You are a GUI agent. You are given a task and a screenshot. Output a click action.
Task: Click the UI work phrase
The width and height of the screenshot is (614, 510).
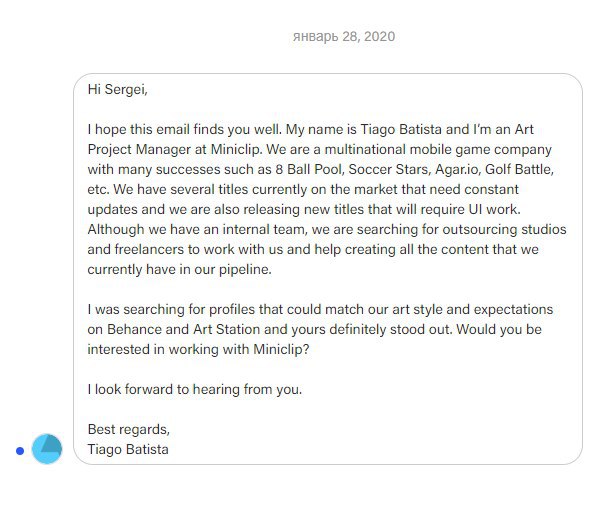click(495, 210)
